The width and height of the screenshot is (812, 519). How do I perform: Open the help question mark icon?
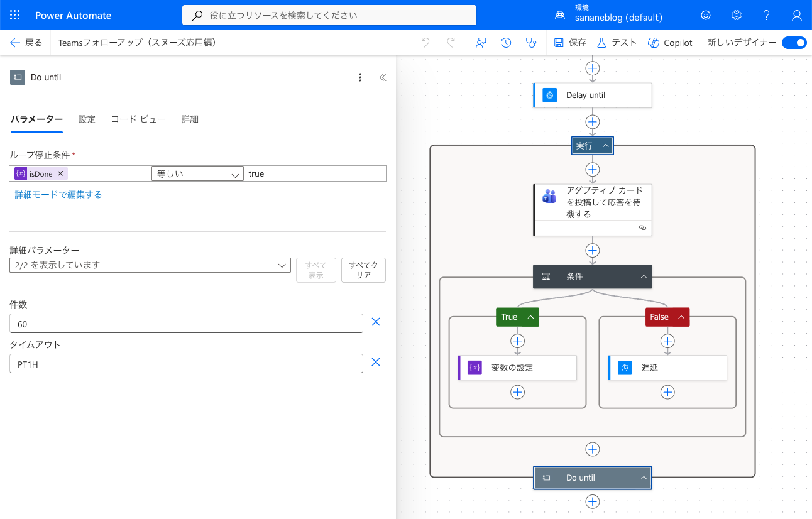point(766,15)
